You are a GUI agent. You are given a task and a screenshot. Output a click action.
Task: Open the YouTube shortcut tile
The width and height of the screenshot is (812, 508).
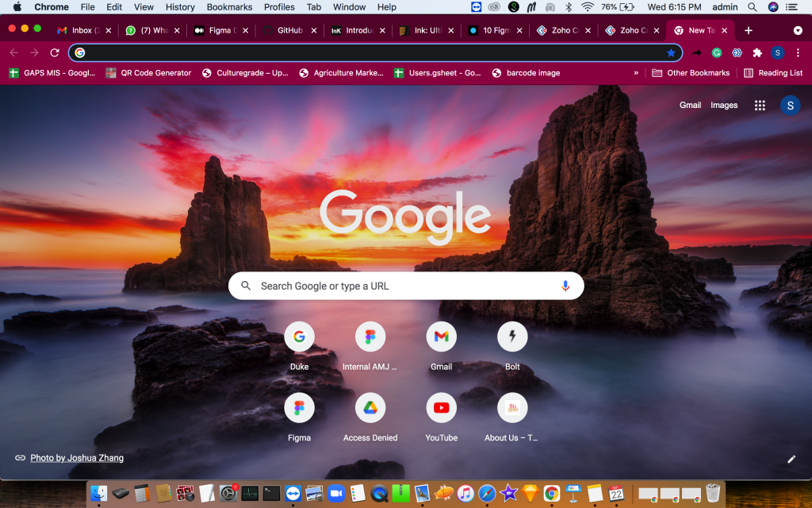pyautogui.click(x=441, y=408)
